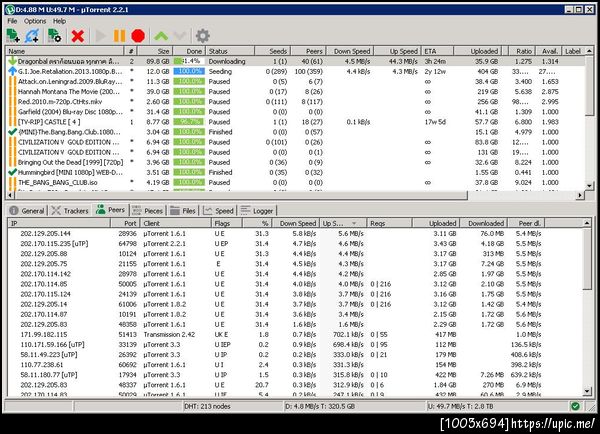Open the Files tab

pyautogui.click(x=183, y=210)
